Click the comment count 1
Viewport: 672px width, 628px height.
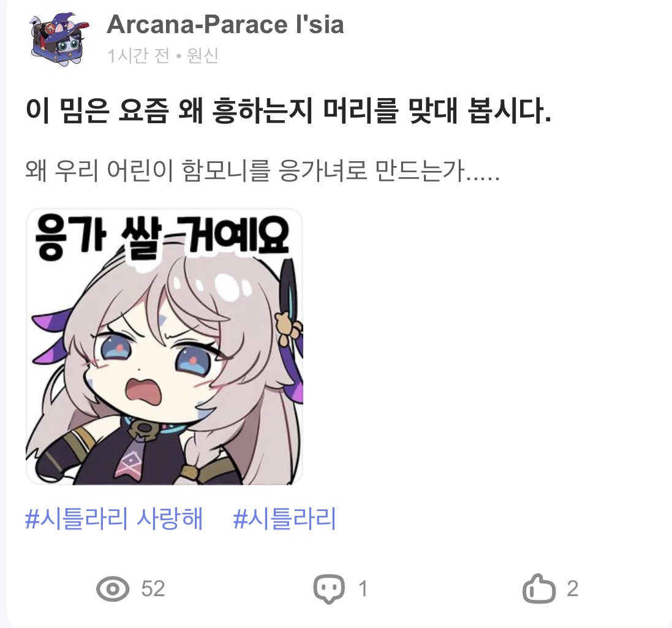point(363,589)
